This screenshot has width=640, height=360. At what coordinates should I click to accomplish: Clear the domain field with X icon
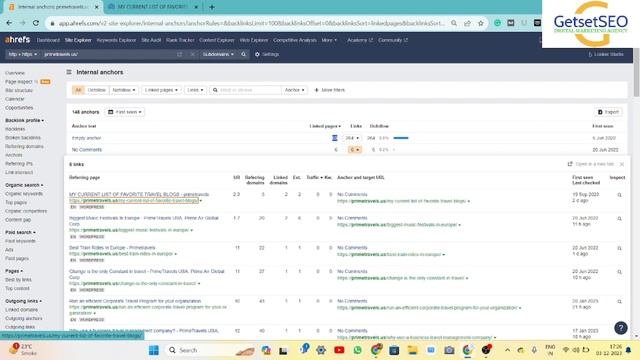pyautogui.click(x=192, y=54)
